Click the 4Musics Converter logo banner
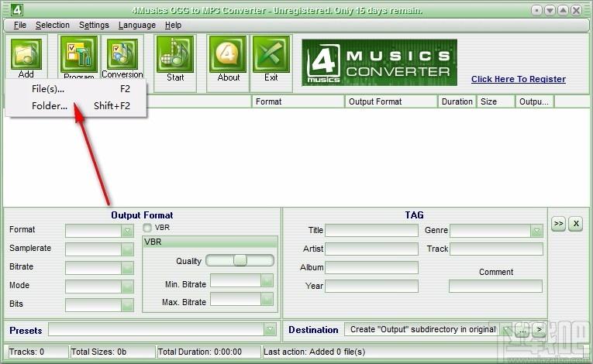Viewport: 593px width, 364px height. [x=379, y=63]
